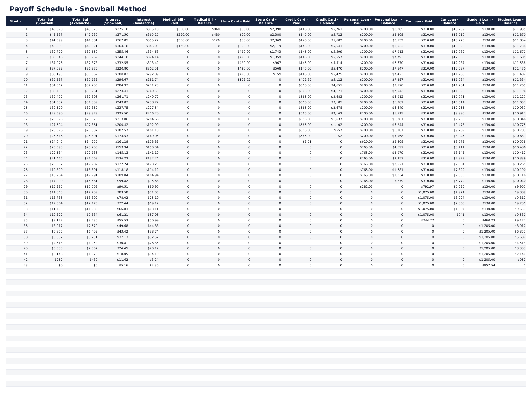Click the Total Bal (Avalanche) column header

pos(80,21)
